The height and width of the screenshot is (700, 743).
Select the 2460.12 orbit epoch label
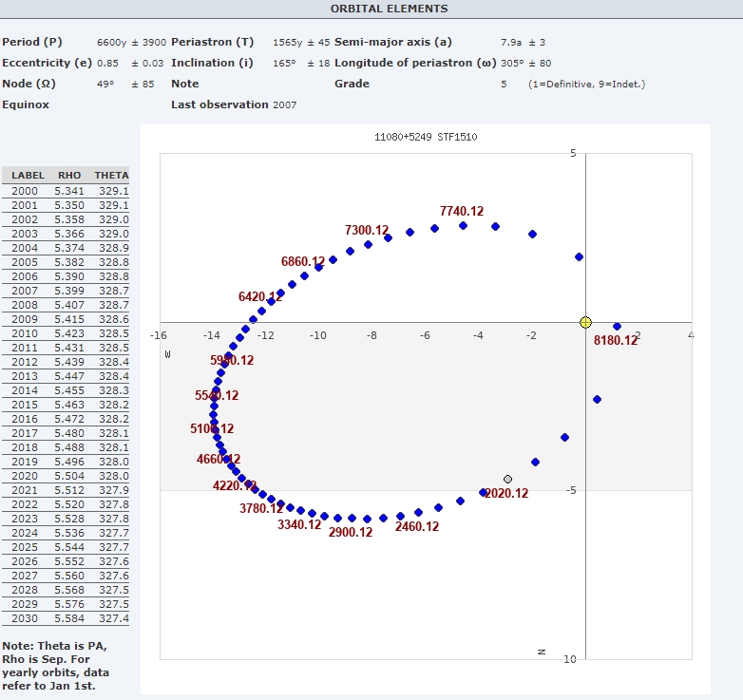point(417,526)
